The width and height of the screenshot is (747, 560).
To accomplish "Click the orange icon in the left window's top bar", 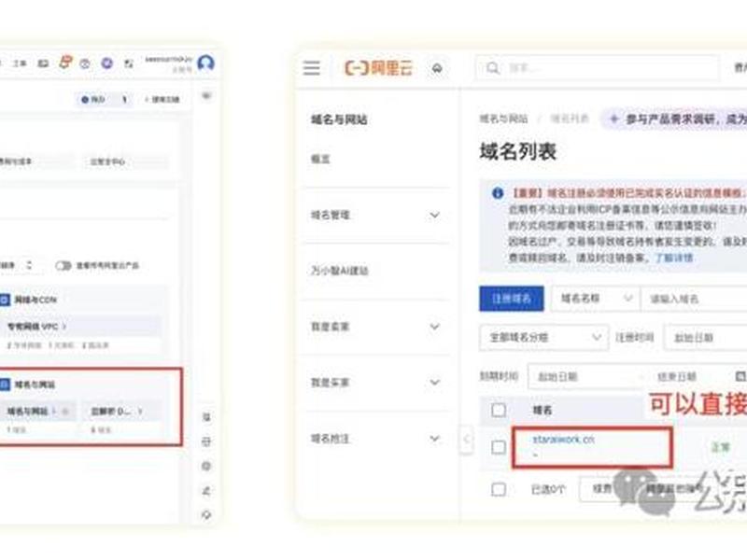I will 65,63.
